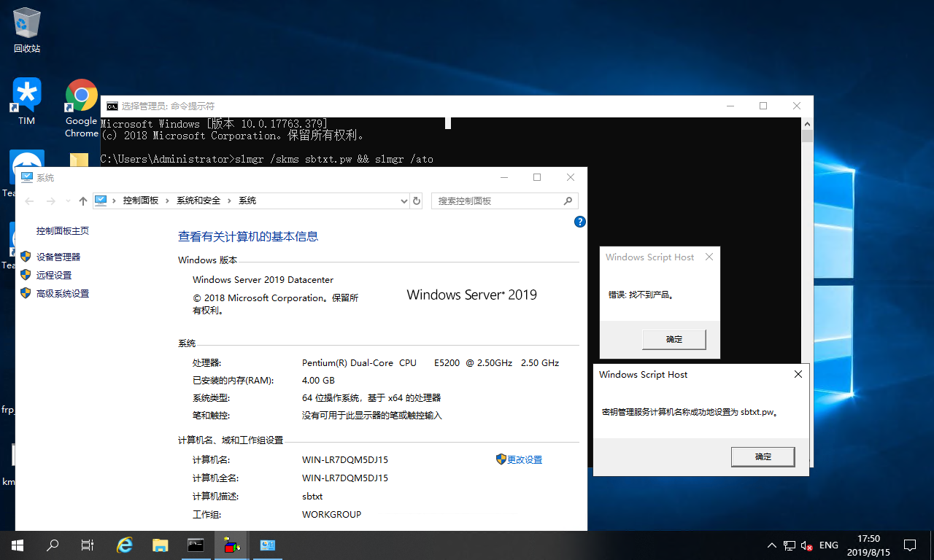Screen dimensions: 934x560
Task: Select the 系统 breadcrumb in address bar
Action: click(x=247, y=201)
